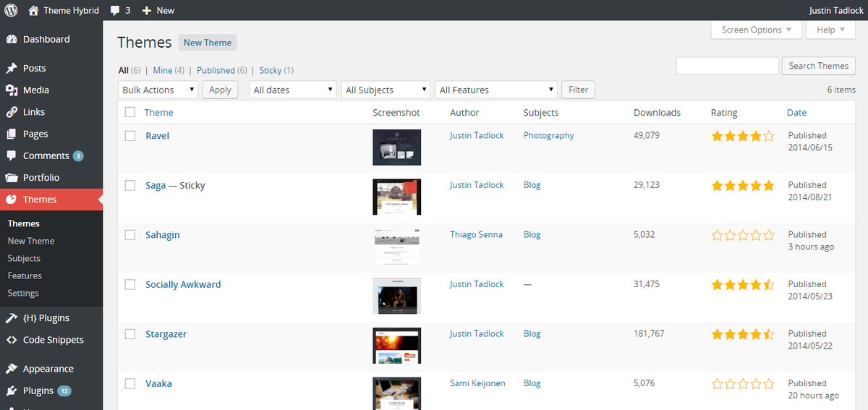
Task: Toggle the select-all checkbox in table header
Action: coord(130,112)
